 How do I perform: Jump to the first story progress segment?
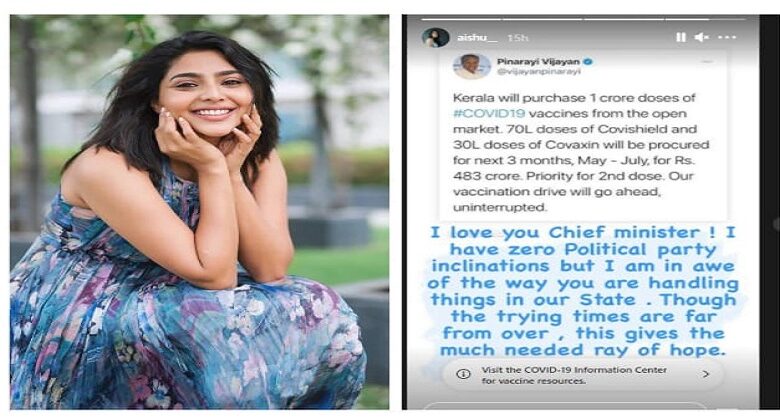[461, 19]
